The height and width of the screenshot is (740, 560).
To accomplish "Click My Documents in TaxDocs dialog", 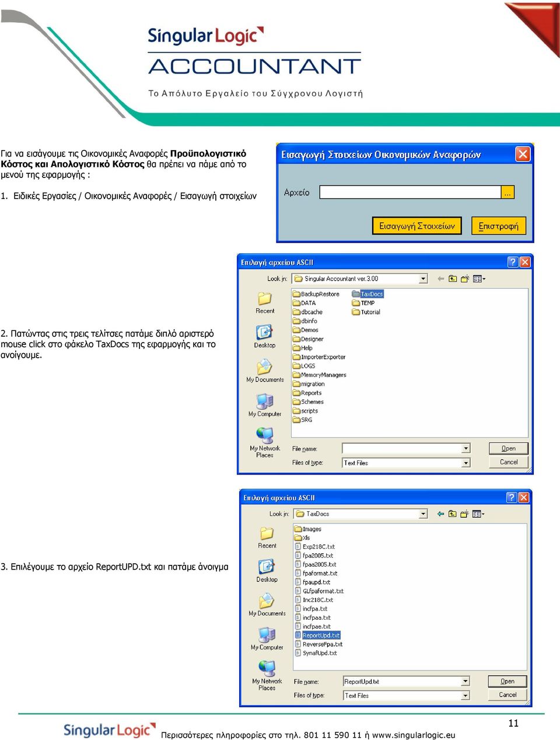I will [x=267, y=605].
